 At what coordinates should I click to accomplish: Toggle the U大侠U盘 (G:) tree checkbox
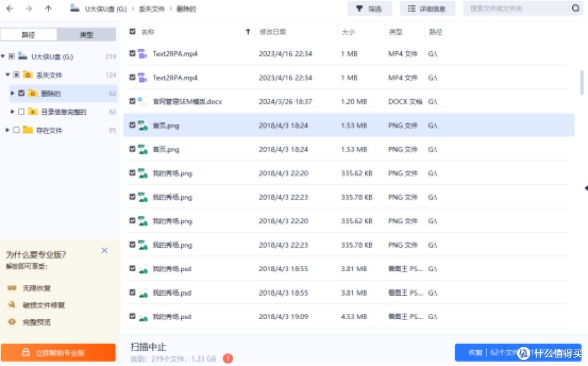(11, 56)
